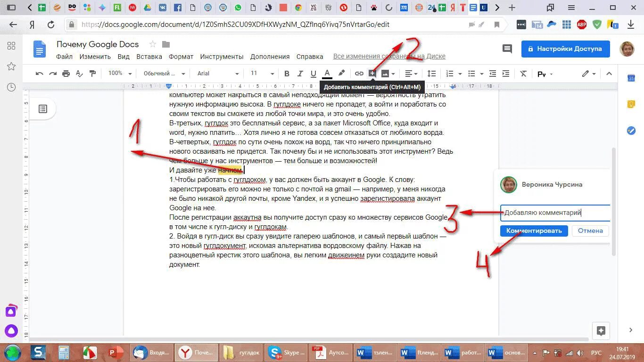644x362 pixels.
Task: Open the AdBlock Plus extension icon
Action: coord(582,25)
